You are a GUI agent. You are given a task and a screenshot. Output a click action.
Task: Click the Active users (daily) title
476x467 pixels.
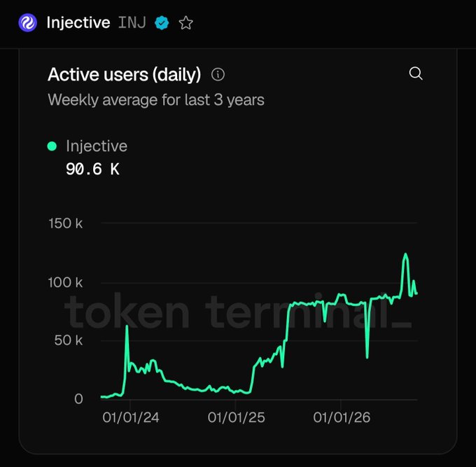[125, 75]
